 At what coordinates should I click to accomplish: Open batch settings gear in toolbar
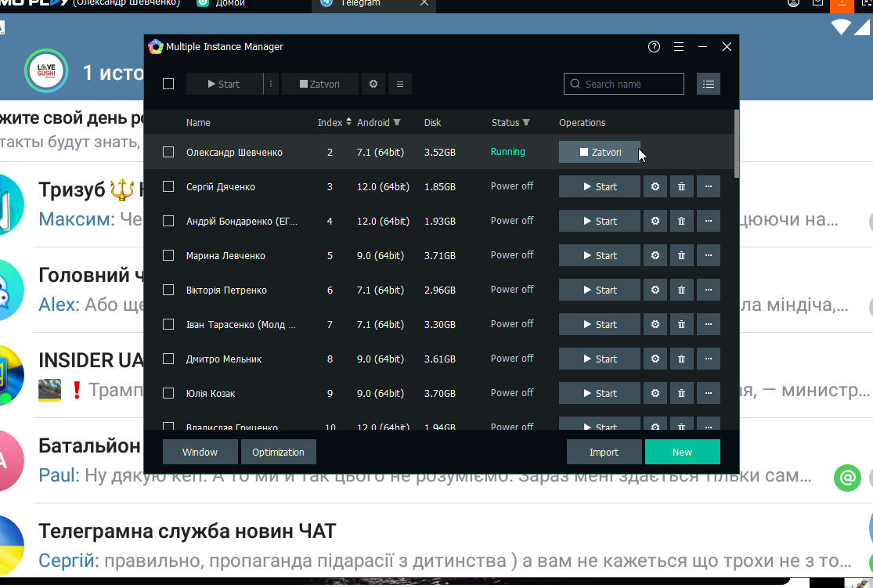pos(373,84)
